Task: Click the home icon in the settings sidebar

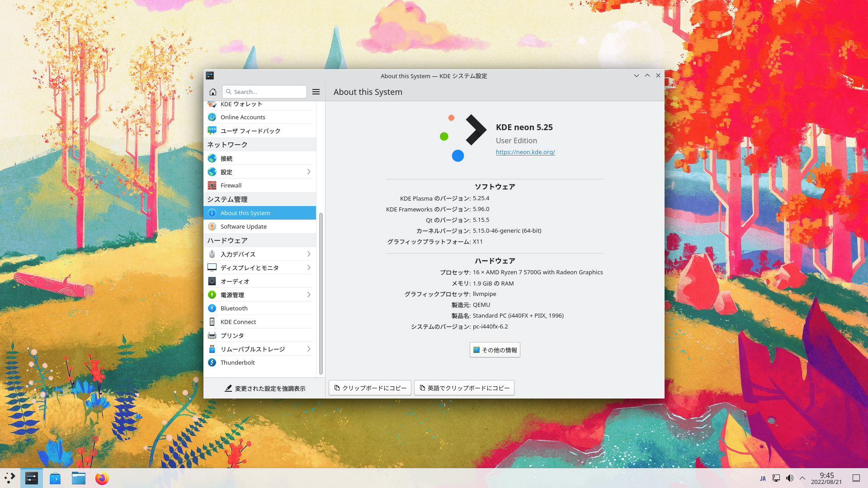Action: [213, 92]
